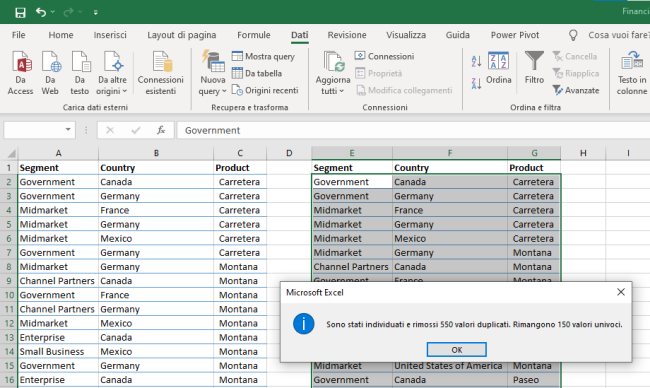The image size is (650, 388).
Task: Import data Da Web
Action: 50,73
